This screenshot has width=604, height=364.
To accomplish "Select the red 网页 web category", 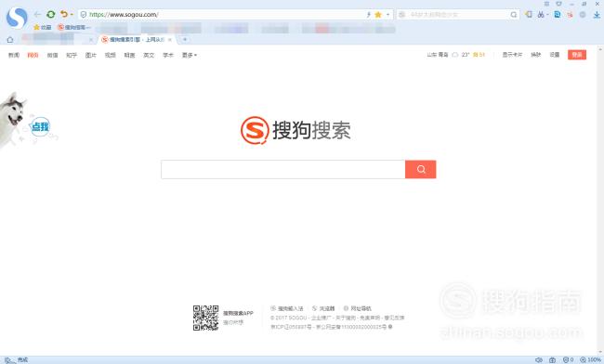I will point(33,55).
